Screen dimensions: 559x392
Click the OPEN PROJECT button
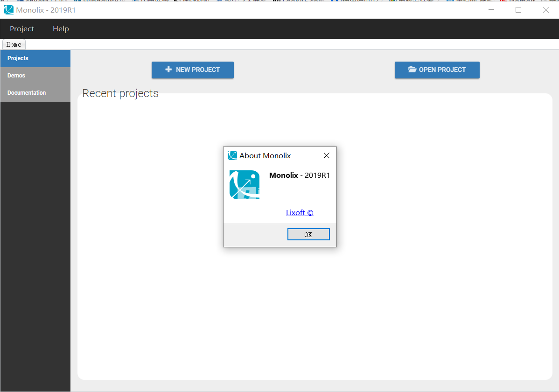(437, 70)
